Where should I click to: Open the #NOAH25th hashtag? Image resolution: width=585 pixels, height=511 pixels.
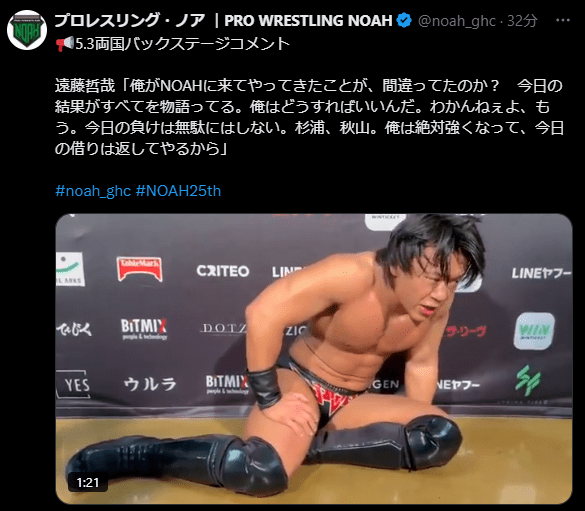click(178, 191)
